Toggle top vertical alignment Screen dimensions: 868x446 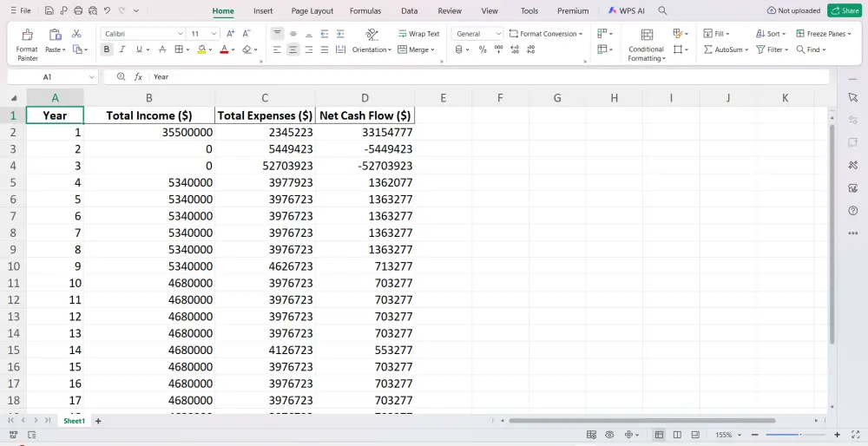[278, 34]
